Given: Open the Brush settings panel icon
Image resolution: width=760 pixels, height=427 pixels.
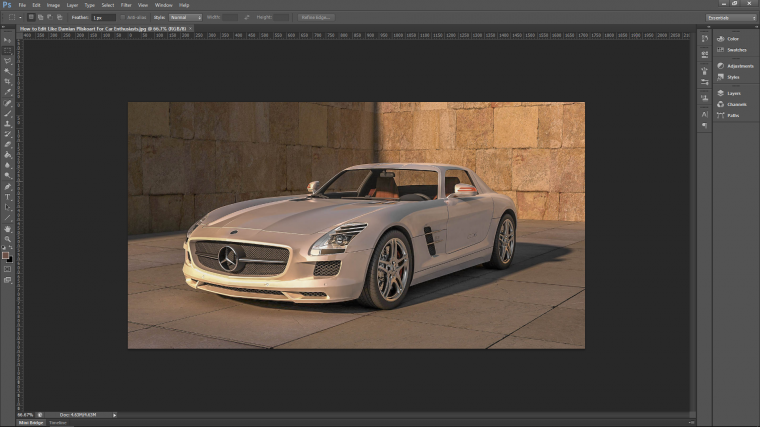Looking at the screenshot, I should click(705, 82).
